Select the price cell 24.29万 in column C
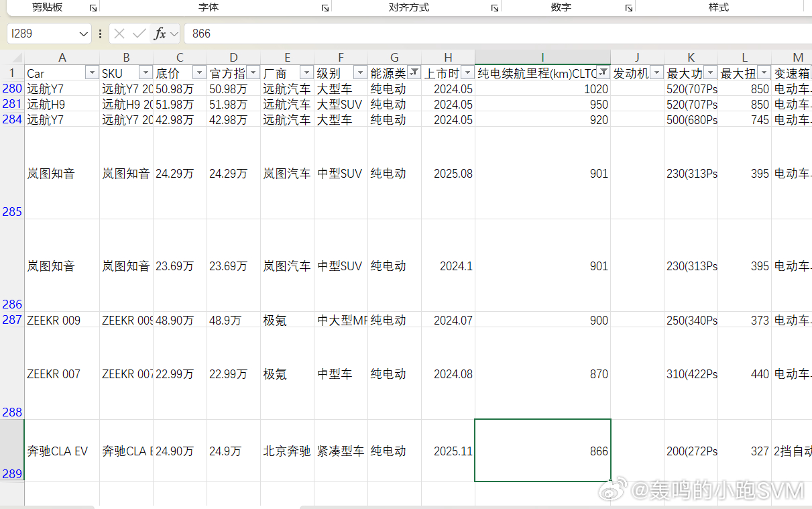This screenshot has width=812, height=509. [180, 174]
